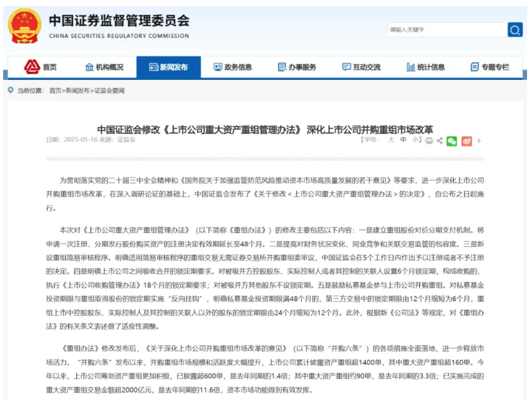Click the print page icon

pyautogui.click(x=429, y=141)
